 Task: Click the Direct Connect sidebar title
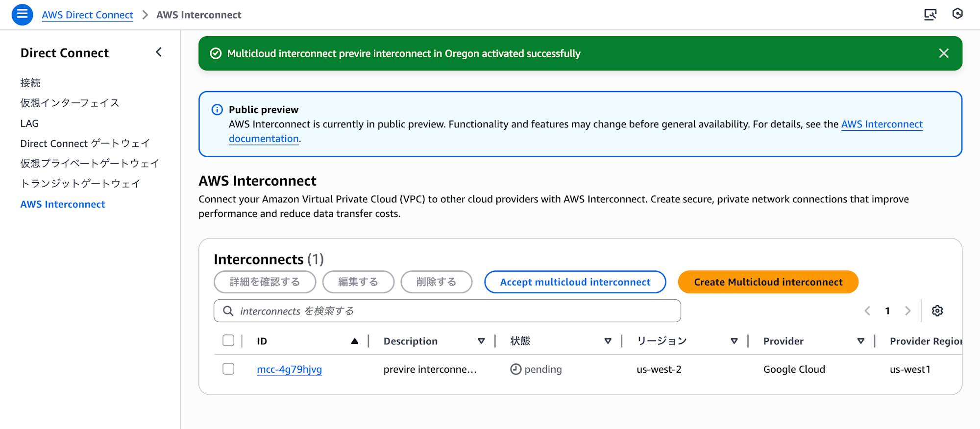tap(65, 53)
